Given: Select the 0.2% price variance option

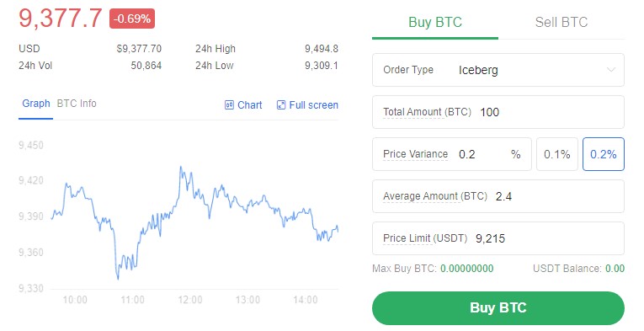Looking at the screenshot, I should point(604,154).
